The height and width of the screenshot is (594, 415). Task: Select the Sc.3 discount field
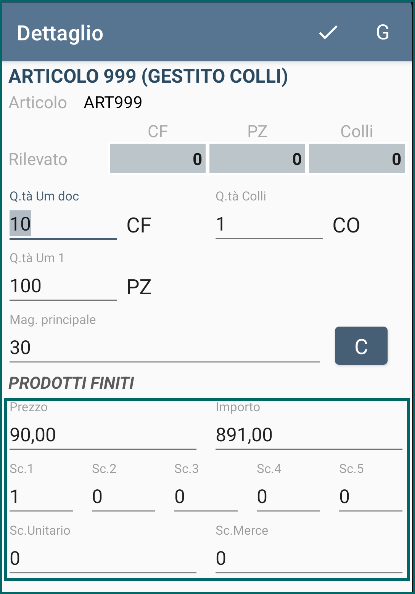tap(206, 496)
